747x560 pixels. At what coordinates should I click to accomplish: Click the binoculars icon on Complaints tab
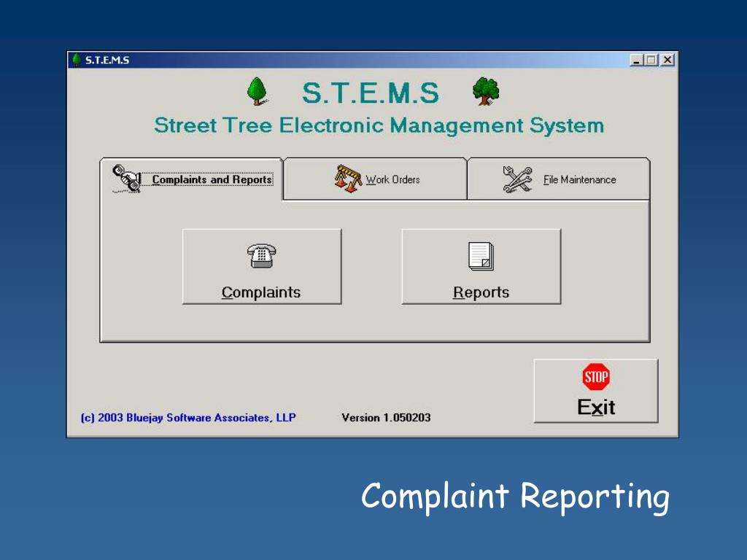[x=127, y=179]
